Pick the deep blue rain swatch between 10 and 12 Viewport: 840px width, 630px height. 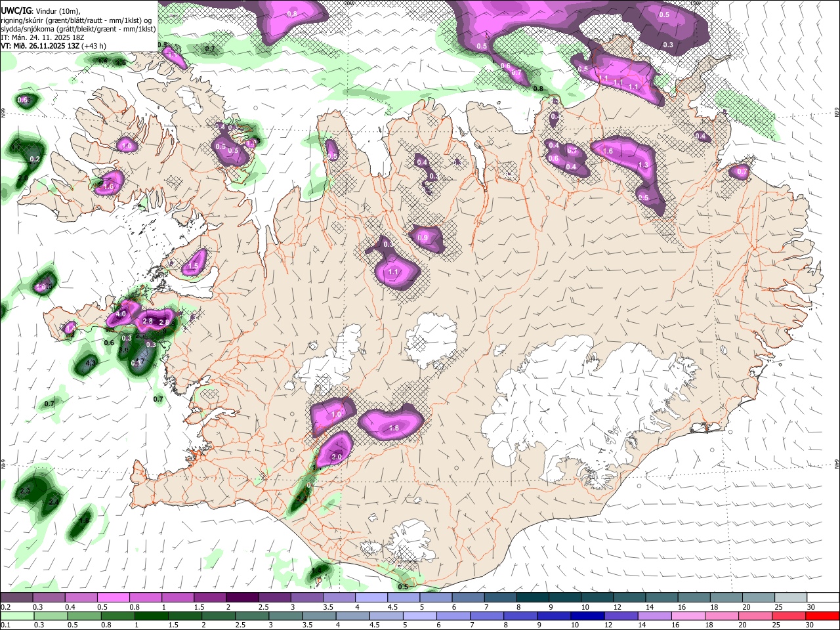(x=586, y=616)
